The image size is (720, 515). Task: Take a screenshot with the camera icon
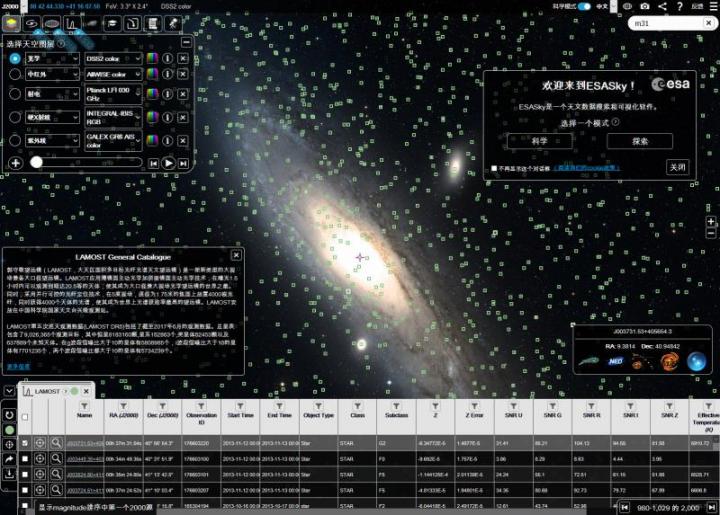pyautogui.click(x=645, y=6)
